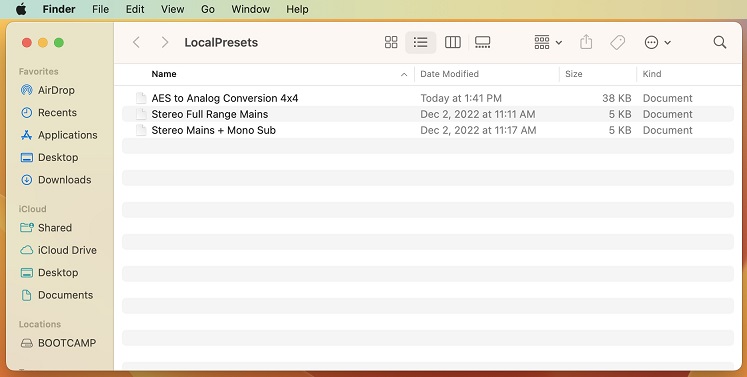Viewport: 747px width, 377px height.
Task: Click the Search magnifier icon
Action: [x=720, y=42]
